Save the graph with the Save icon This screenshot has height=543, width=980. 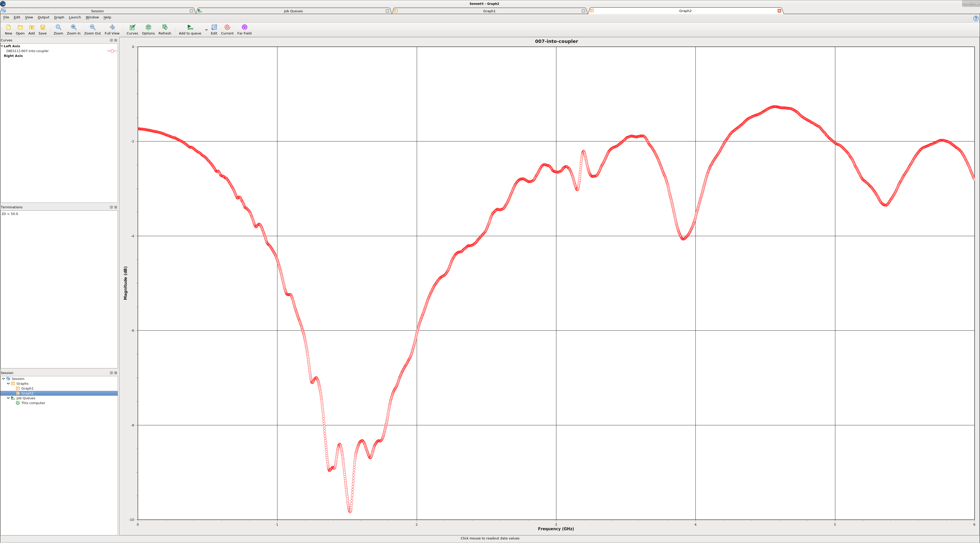pyautogui.click(x=43, y=27)
